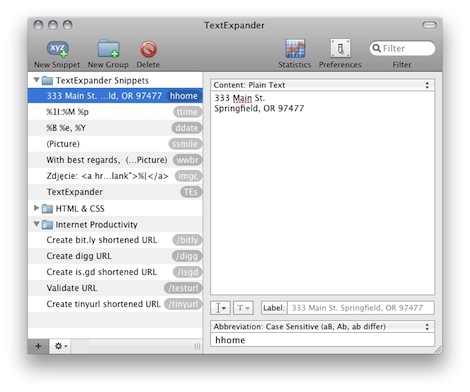Click the sidebar splitter grip handle

197,346
